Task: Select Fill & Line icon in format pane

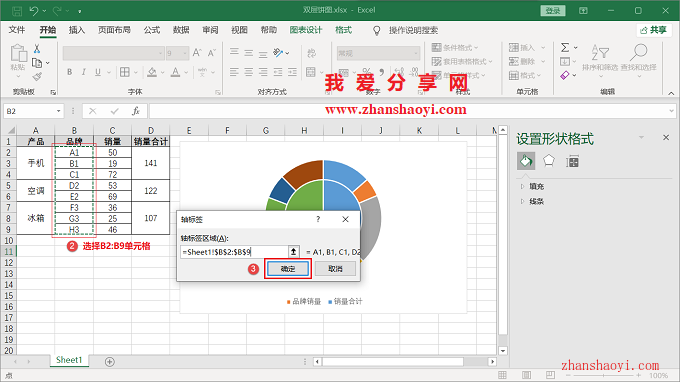Action: (x=526, y=161)
